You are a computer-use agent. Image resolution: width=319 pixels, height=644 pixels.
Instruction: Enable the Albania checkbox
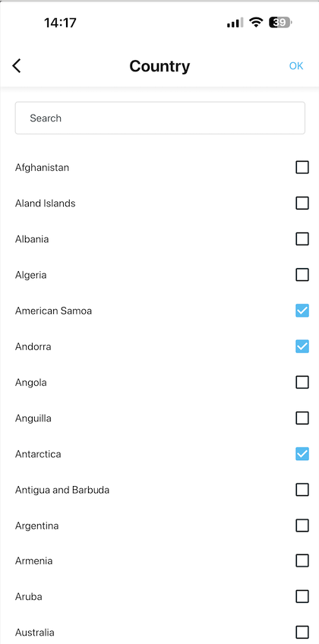[302, 238]
